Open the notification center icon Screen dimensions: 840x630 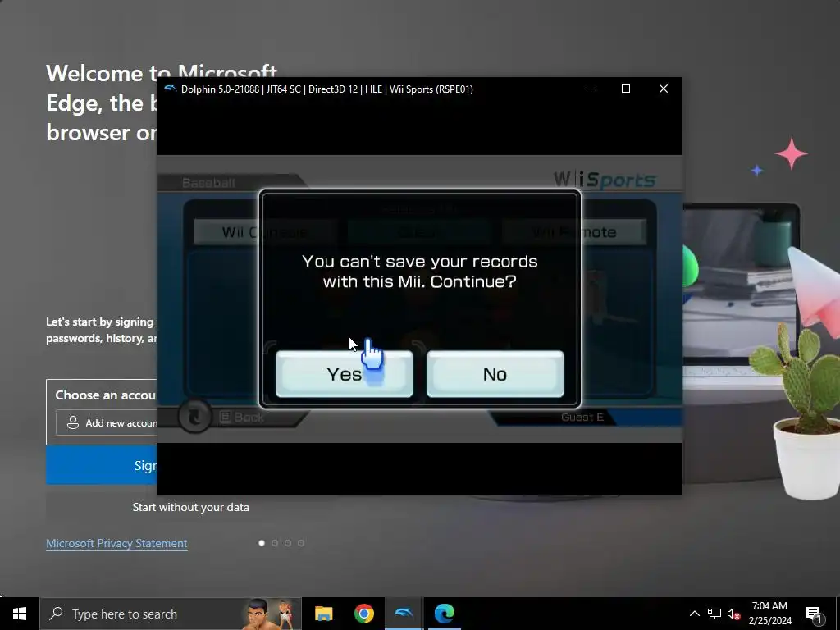pos(814,614)
